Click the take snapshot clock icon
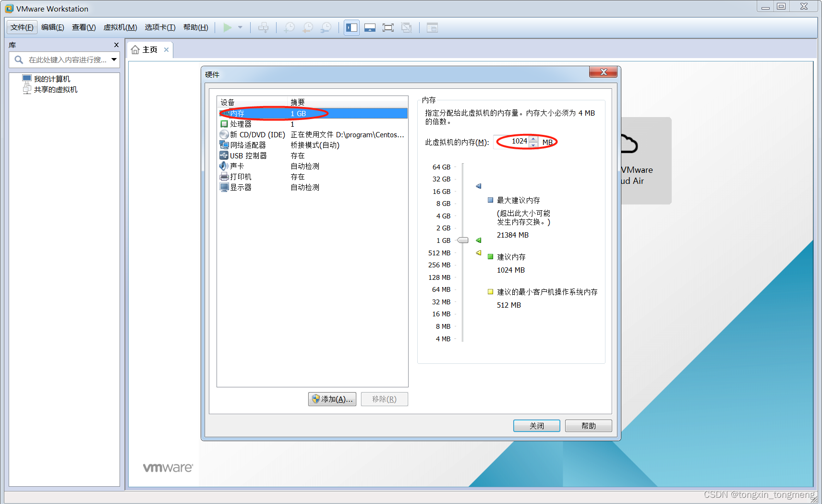Screen dimensions: 822x504 [x=290, y=28]
